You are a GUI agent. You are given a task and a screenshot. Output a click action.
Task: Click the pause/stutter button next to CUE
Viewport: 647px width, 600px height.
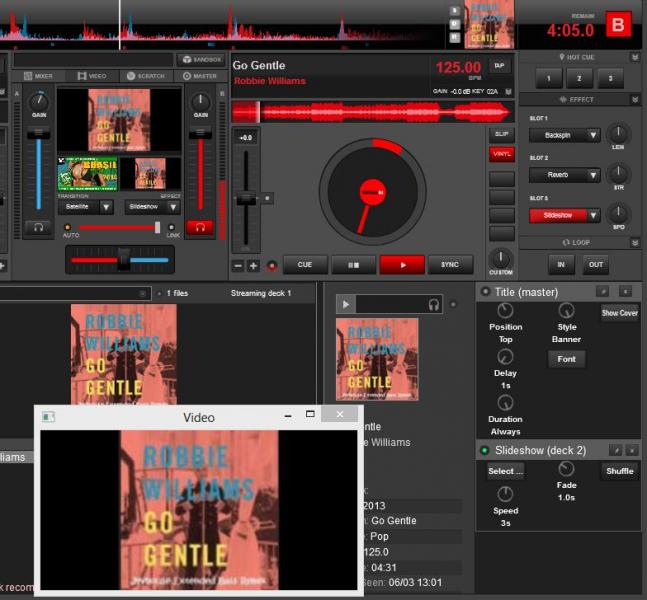coord(353,265)
